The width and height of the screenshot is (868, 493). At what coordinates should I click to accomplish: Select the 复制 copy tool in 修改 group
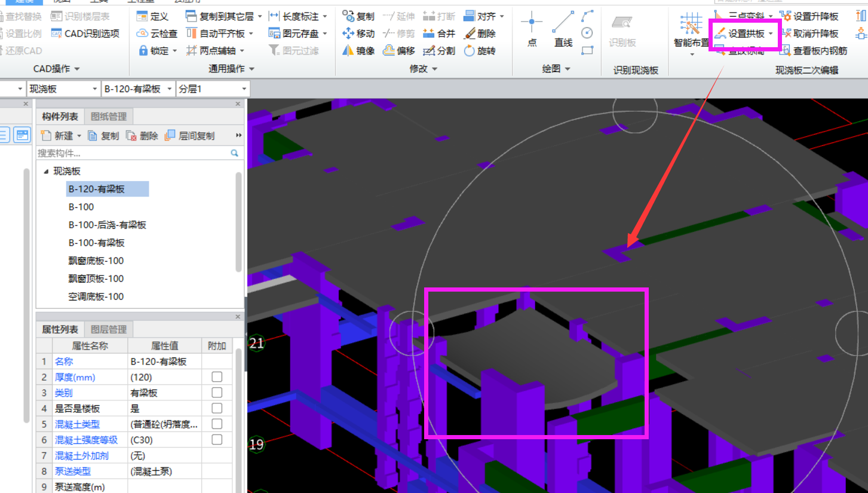pyautogui.click(x=358, y=16)
